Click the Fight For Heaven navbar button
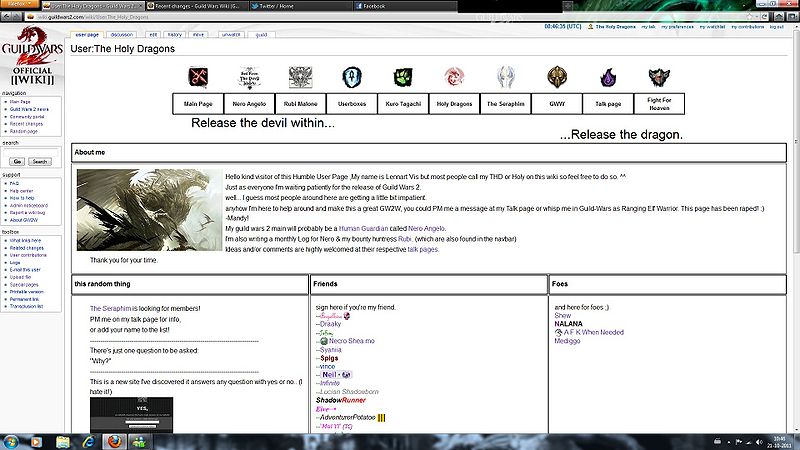800x450 pixels. [x=659, y=104]
